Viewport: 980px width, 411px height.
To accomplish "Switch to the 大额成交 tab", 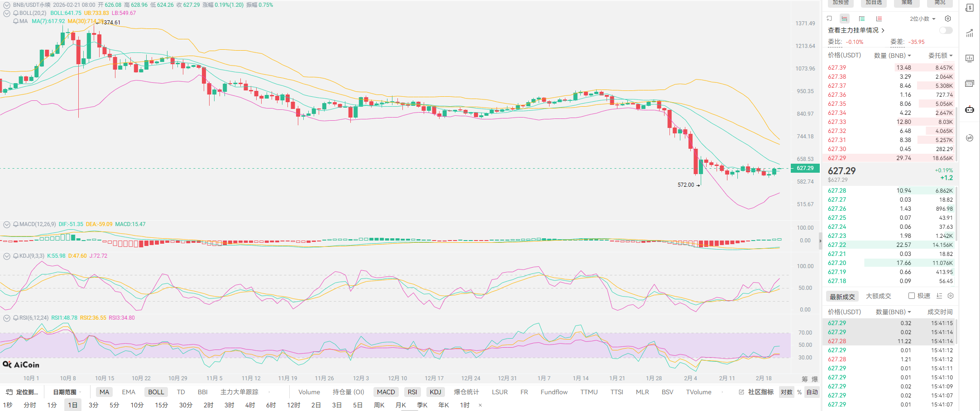I will tap(878, 296).
